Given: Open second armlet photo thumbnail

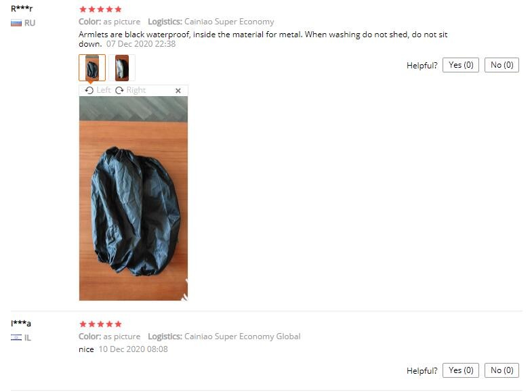Looking at the screenshot, I should click(122, 68).
